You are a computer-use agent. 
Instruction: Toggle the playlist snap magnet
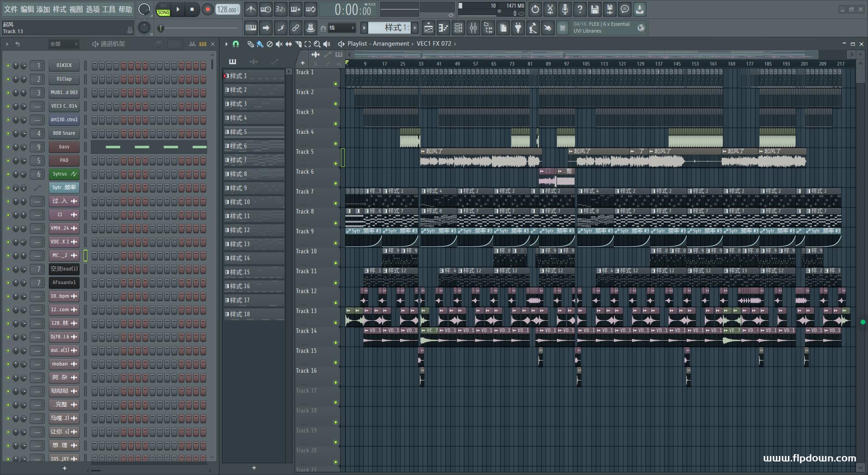click(x=236, y=44)
